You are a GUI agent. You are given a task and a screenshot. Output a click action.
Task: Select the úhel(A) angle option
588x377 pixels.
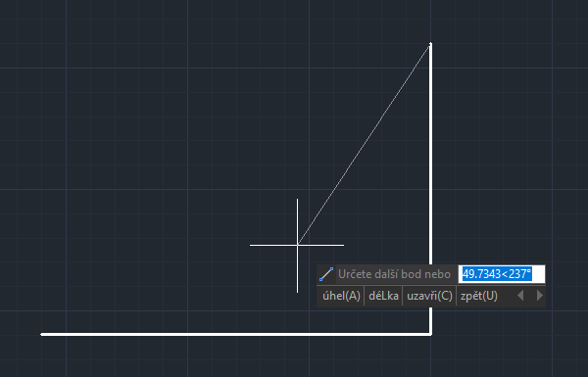(341, 296)
